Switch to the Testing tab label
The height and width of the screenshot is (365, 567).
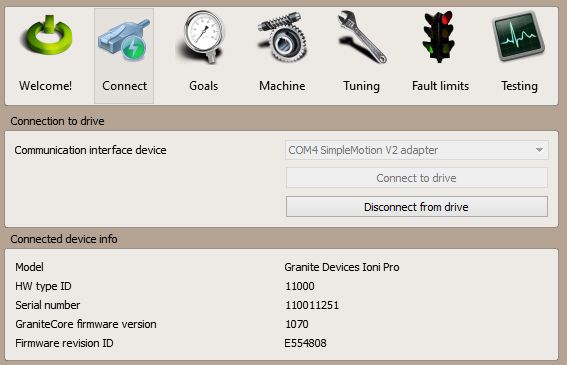pyautogui.click(x=519, y=86)
